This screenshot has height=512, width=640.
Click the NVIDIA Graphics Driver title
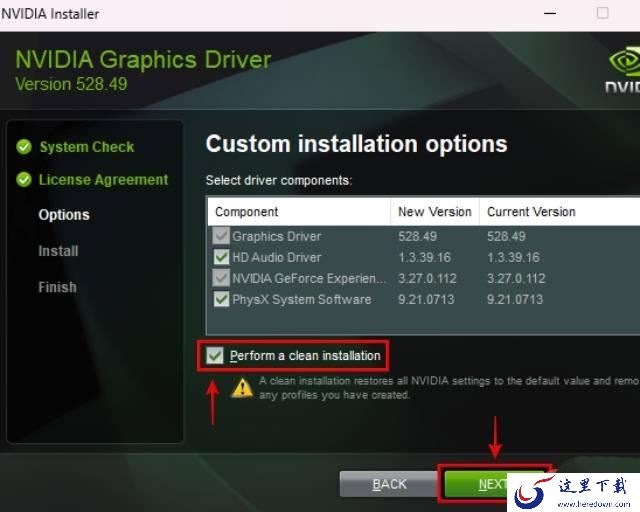[143, 60]
